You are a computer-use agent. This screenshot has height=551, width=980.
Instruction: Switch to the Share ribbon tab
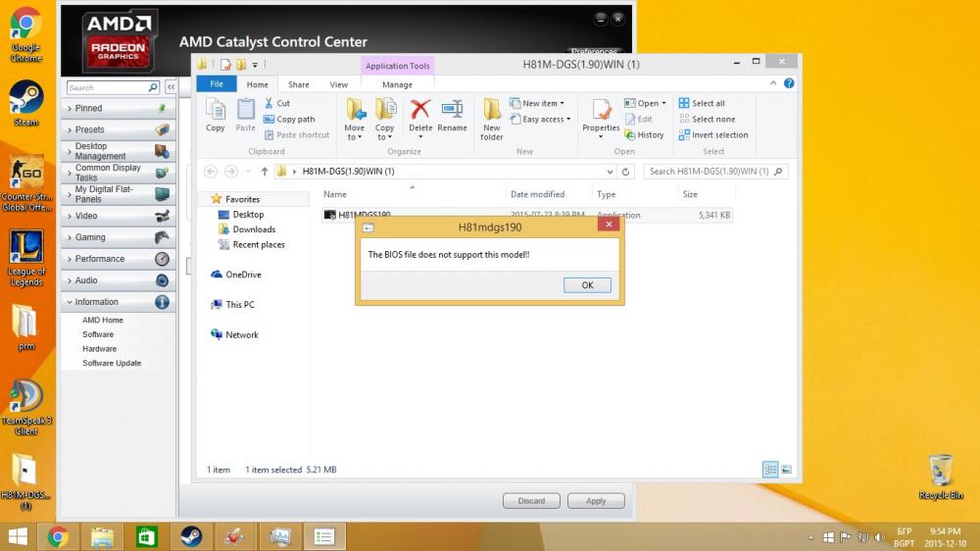298,84
